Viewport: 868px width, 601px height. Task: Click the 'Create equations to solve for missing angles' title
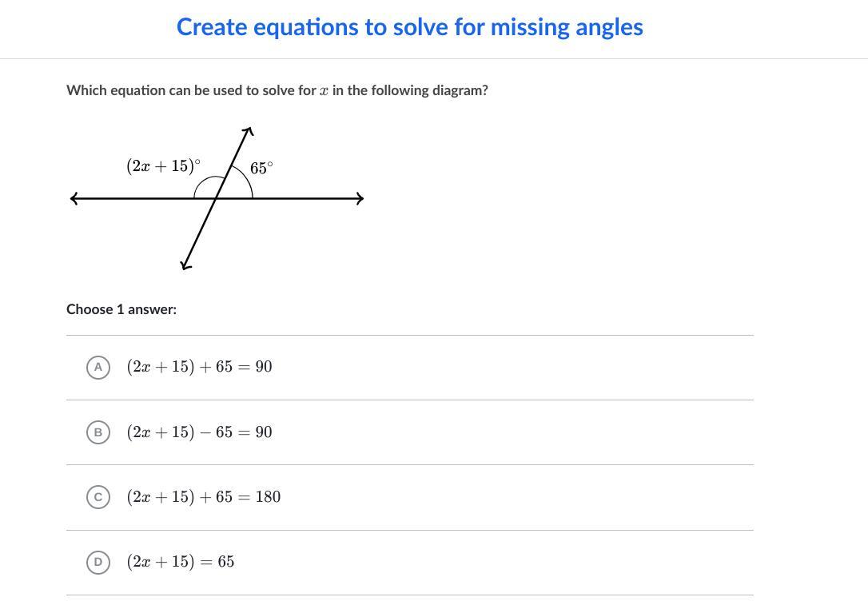coord(410,26)
